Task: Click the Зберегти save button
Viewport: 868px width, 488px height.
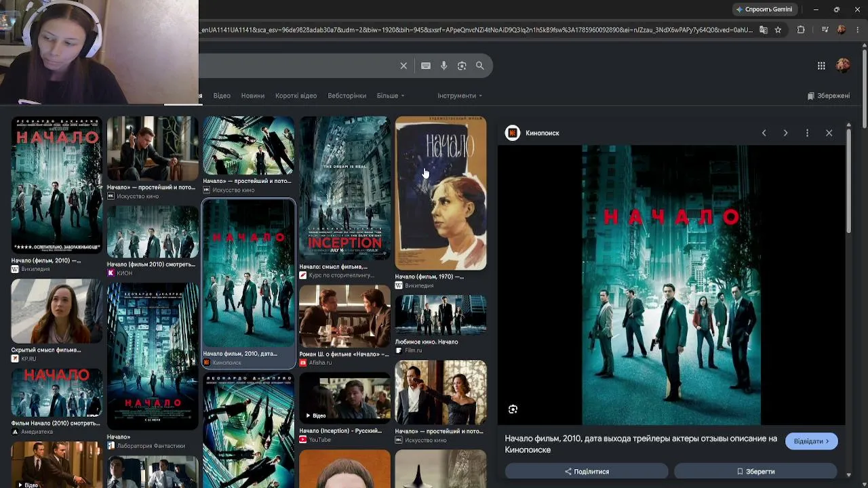Action: [x=755, y=471]
